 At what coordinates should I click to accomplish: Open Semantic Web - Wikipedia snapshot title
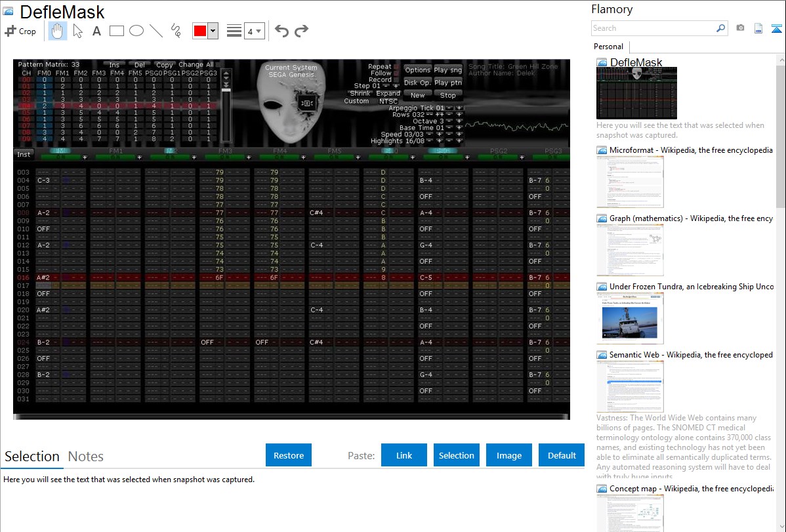[x=691, y=355]
